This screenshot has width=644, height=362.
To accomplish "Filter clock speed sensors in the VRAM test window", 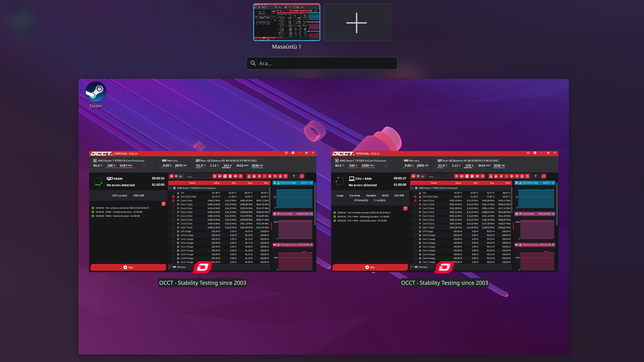I will pyautogui.click(x=275, y=176).
